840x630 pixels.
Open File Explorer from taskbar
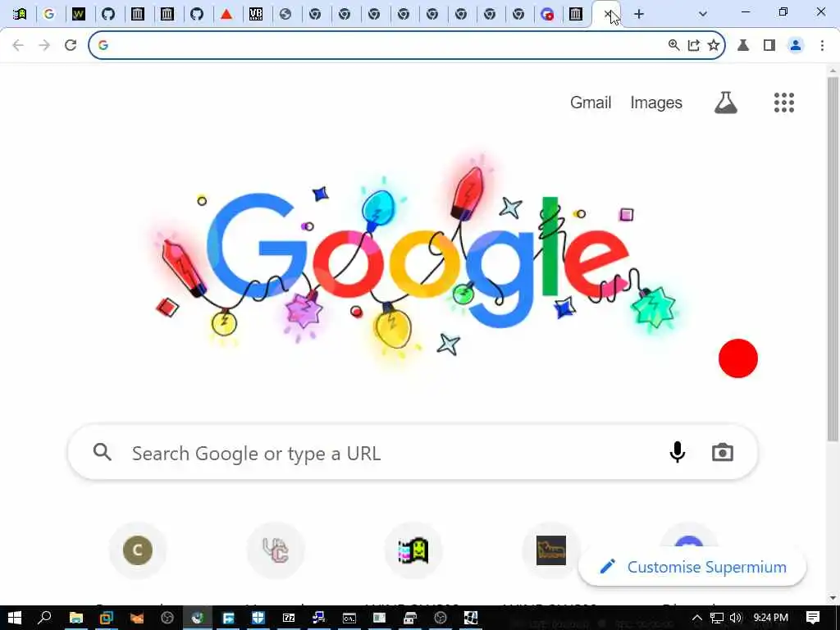tap(76, 619)
